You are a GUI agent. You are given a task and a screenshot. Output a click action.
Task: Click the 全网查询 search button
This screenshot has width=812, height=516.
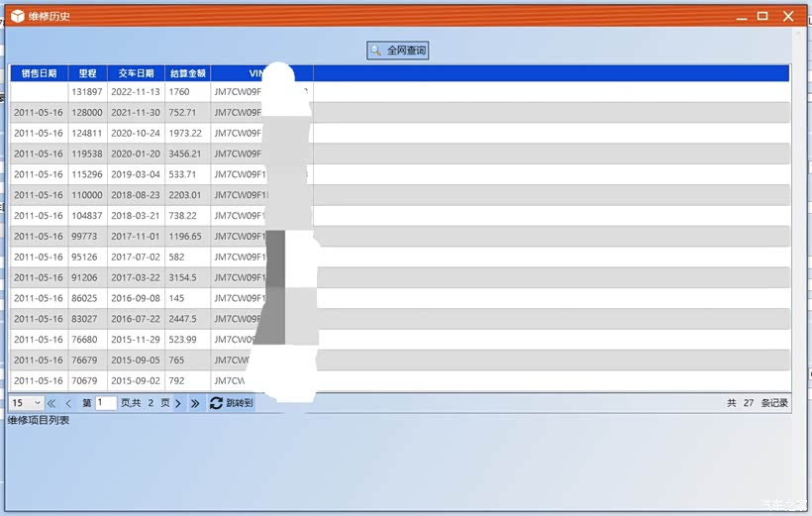click(398, 51)
